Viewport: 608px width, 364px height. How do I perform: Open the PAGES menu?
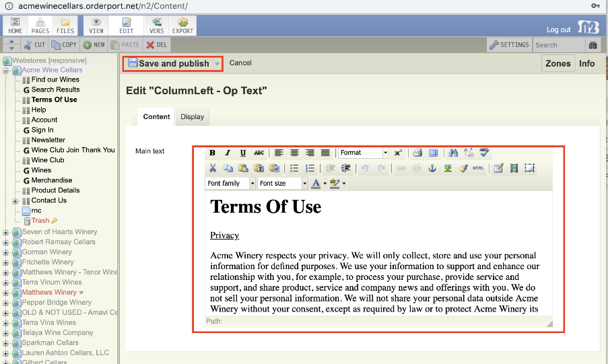[40, 26]
